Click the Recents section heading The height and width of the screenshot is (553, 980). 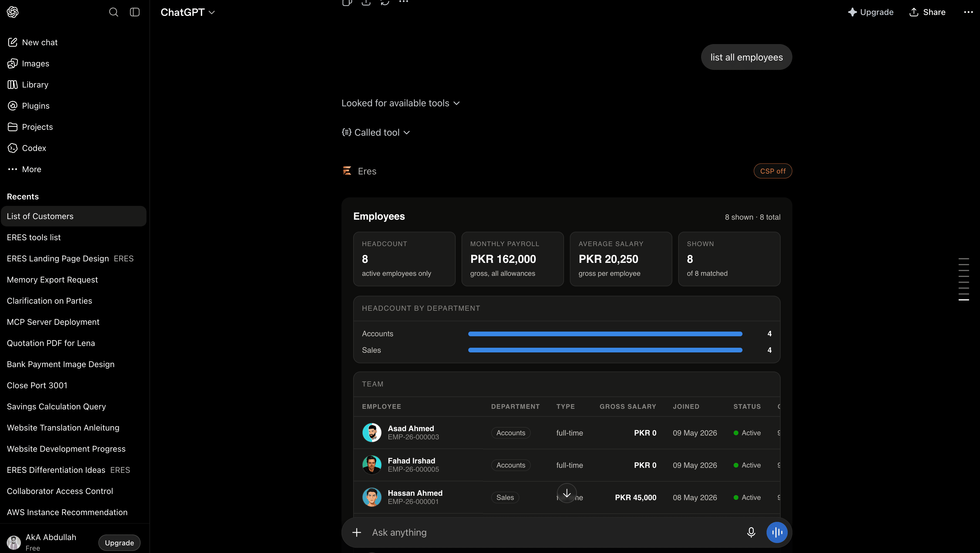(23, 196)
